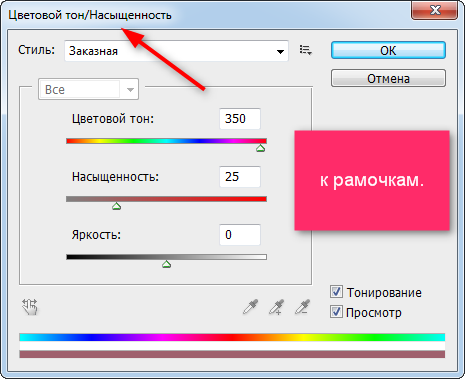Click the Цветовой тон: label
465x379 pixels.
(x=113, y=119)
